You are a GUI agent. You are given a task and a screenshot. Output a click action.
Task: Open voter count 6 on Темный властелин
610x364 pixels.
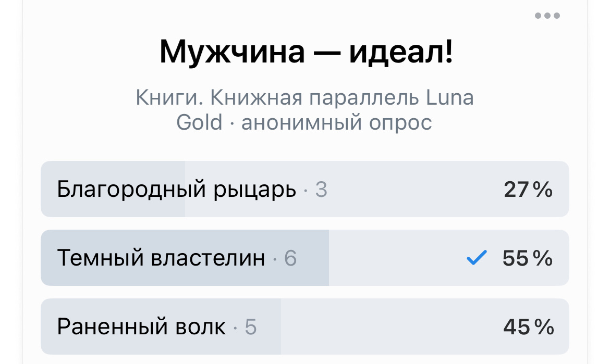(x=291, y=258)
